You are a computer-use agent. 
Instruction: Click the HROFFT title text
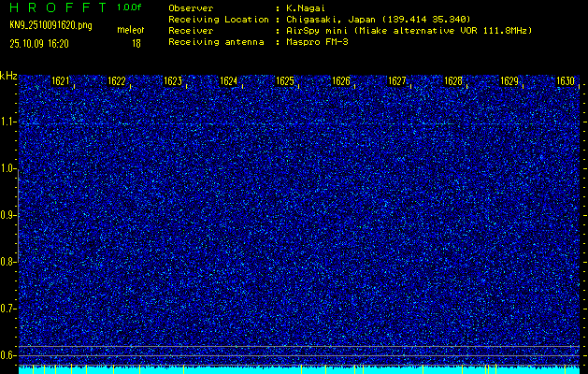tap(58, 7)
